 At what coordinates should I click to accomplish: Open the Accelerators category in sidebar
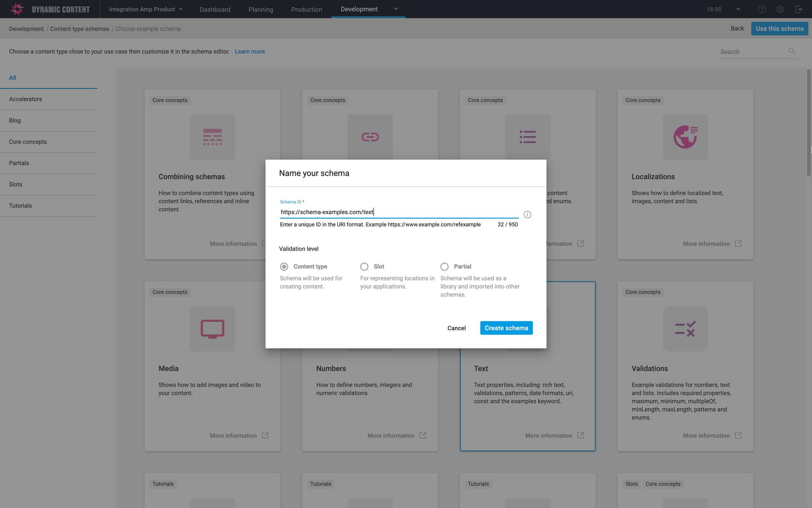coord(25,99)
